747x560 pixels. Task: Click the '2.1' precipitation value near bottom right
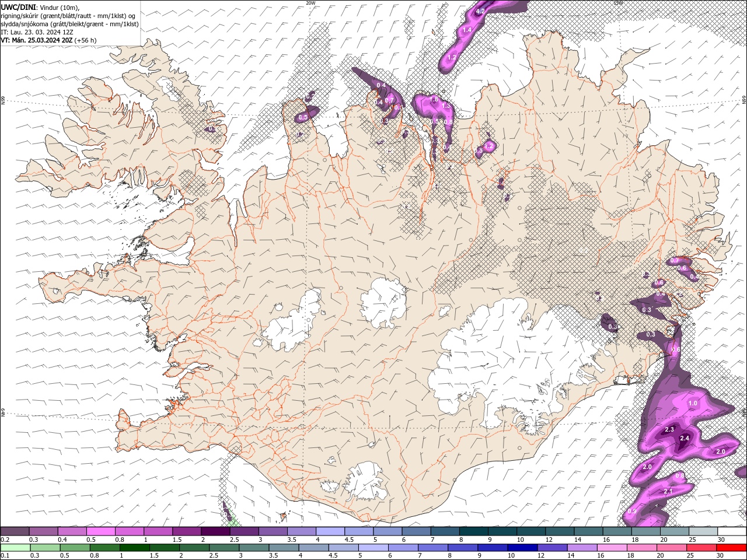point(669,492)
